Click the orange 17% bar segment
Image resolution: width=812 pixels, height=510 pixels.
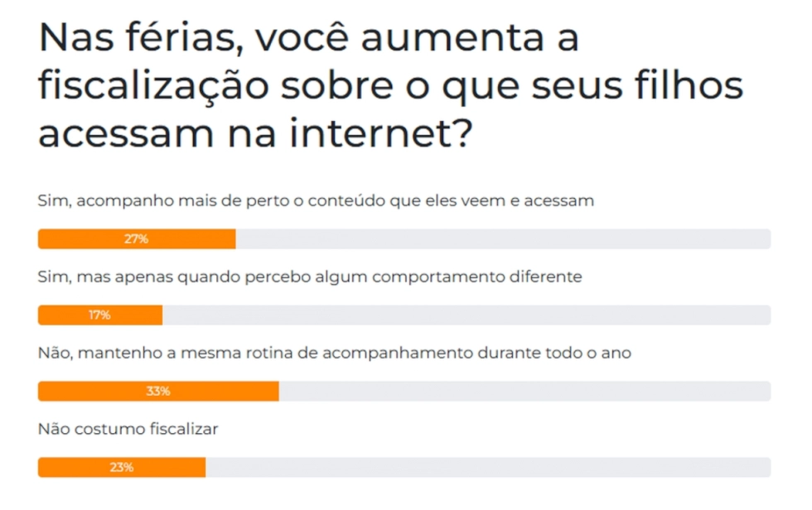click(100, 315)
